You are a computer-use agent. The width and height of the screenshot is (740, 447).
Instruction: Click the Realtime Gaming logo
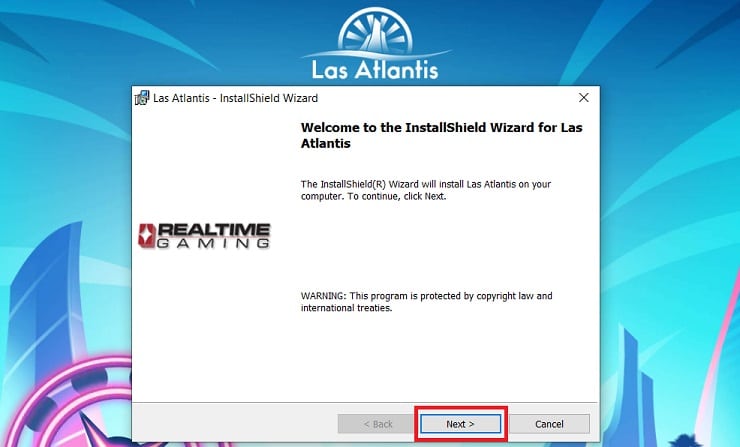click(204, 236)
